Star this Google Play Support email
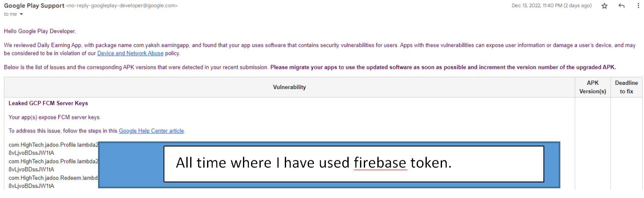Viewport: 644px width, 198px height. pyautogui.click(x=604, y=6)
